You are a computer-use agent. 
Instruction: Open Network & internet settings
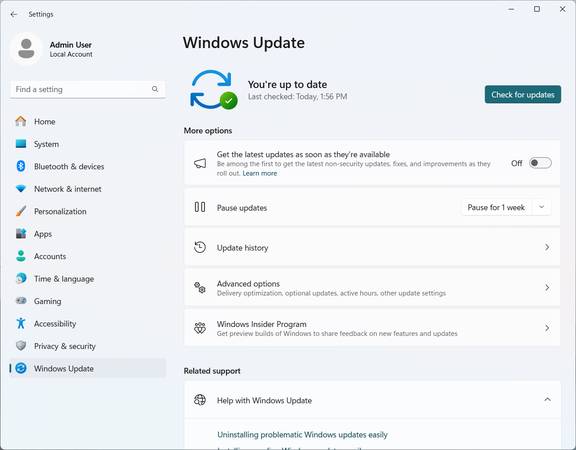[88, 189]
